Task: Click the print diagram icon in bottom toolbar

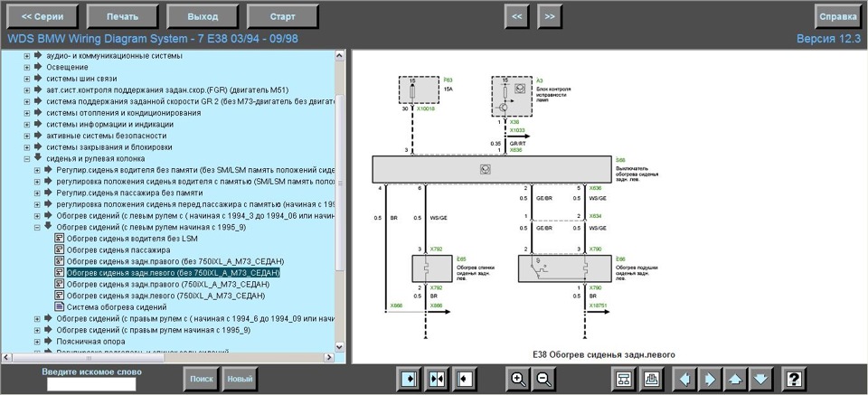Action: click(650, 379)
